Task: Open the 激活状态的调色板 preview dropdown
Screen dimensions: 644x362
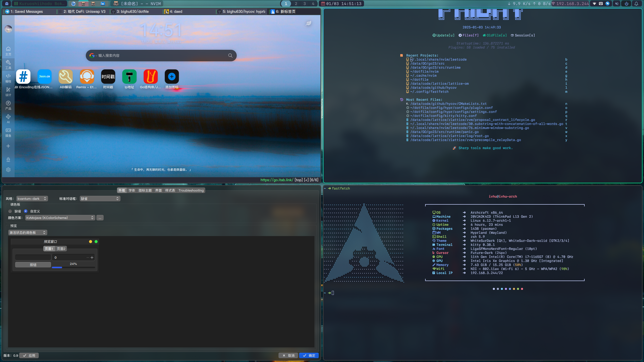Action: pyautogui.click(x=27, y=233)
